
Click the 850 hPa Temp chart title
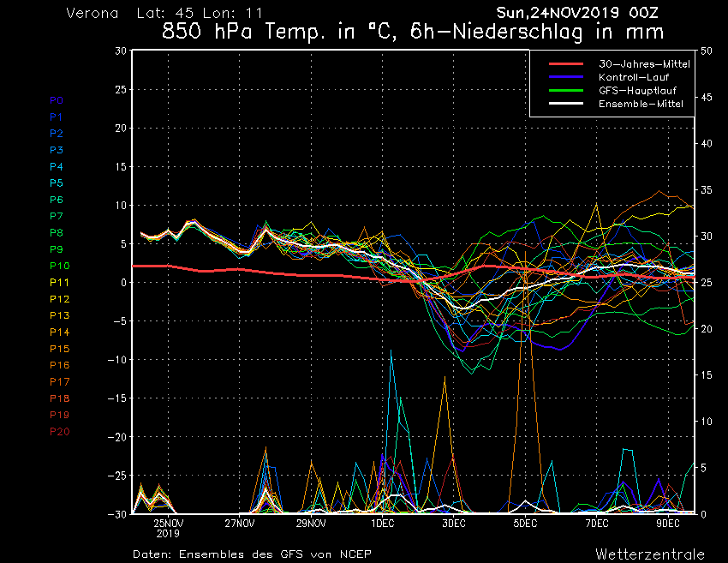pyautogui.click(x=413, y=33)
